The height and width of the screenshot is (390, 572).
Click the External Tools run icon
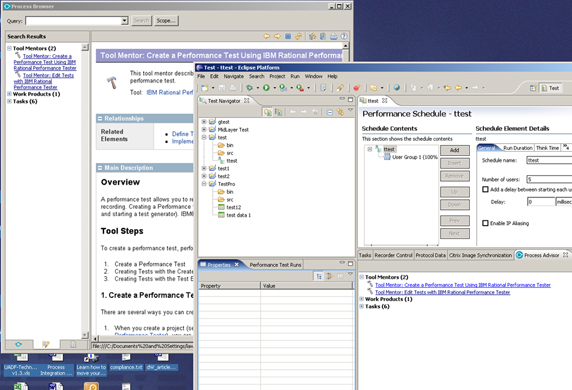(x=300, y=88)
